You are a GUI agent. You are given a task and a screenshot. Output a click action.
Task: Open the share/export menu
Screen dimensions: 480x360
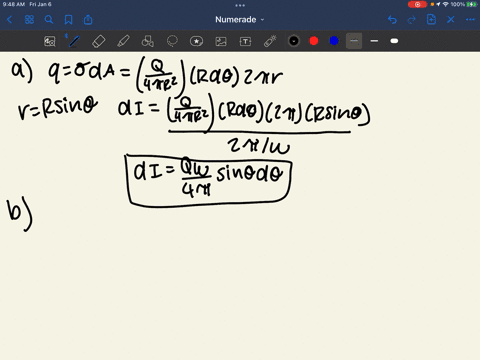tap(88, 20)
